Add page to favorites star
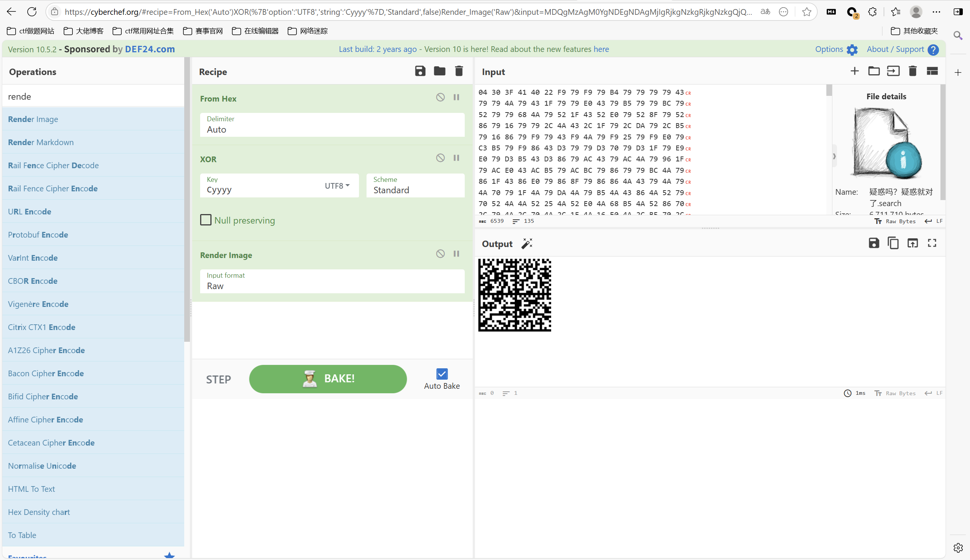 [x=807, y=12]
